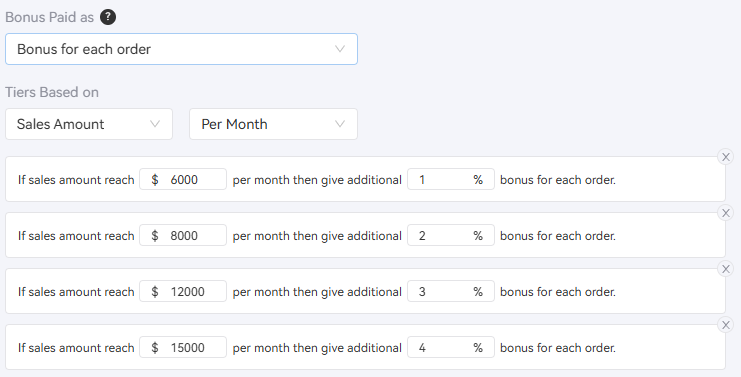The width and height of the screenshot is (741, 377).
Task: Open the Sales Amount dropdown
Action: point(89,124)
